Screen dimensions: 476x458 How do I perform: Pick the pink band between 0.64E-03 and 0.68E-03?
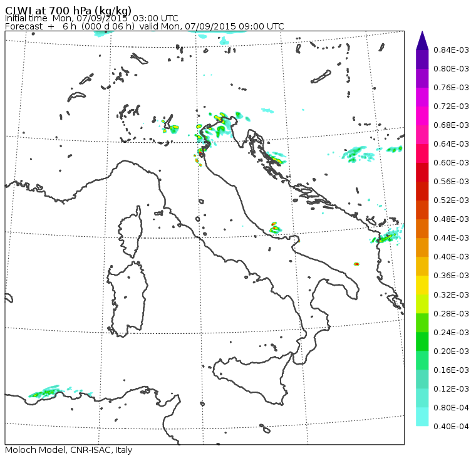[422, 135]
